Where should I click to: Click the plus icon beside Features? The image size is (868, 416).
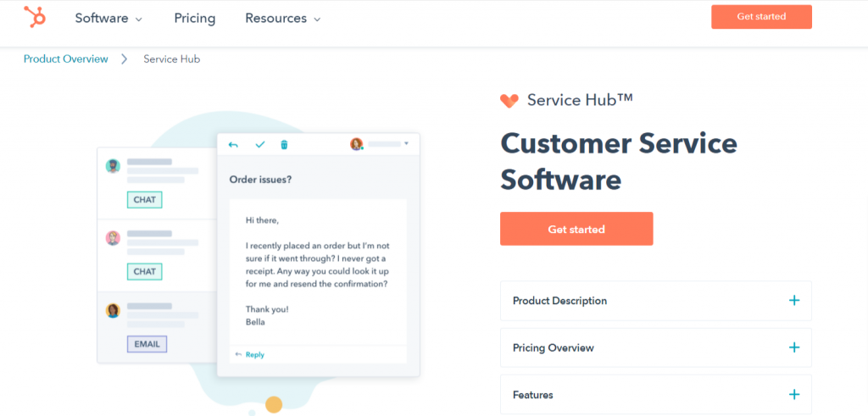[x=794, y=395]
